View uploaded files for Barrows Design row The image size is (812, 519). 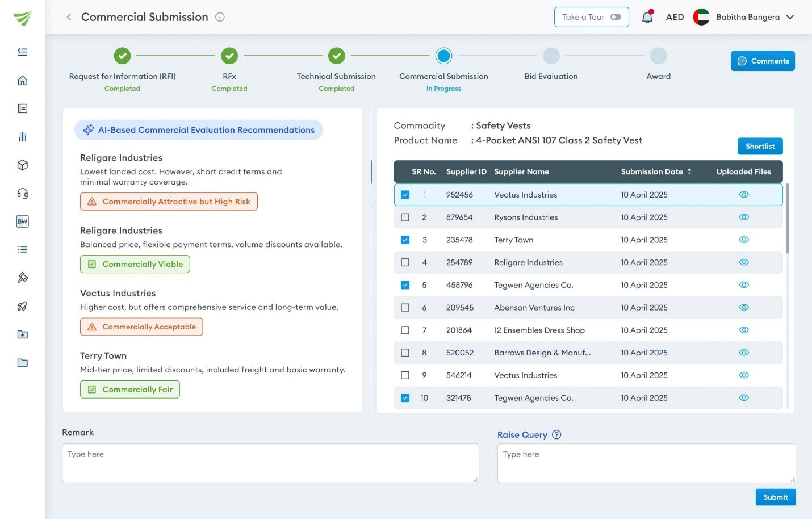(744, 353)
